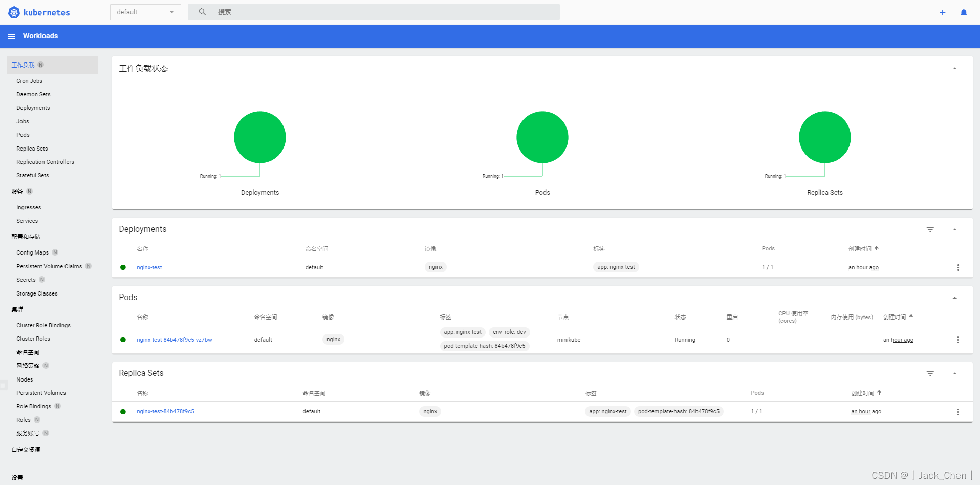Open the nginx-test deployment link
980x485 pixels.
[x=149, y=267]
